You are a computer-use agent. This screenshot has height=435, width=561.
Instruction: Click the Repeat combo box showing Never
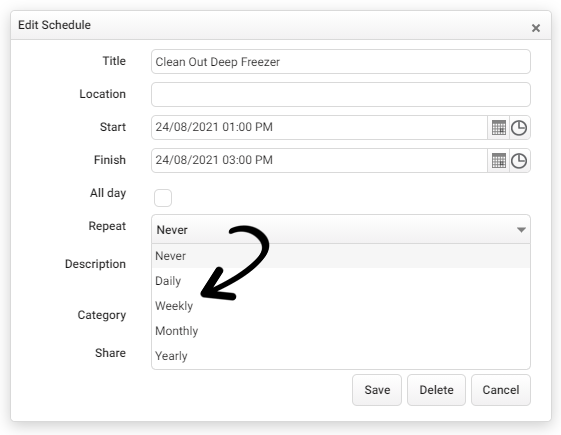[341, 229]
